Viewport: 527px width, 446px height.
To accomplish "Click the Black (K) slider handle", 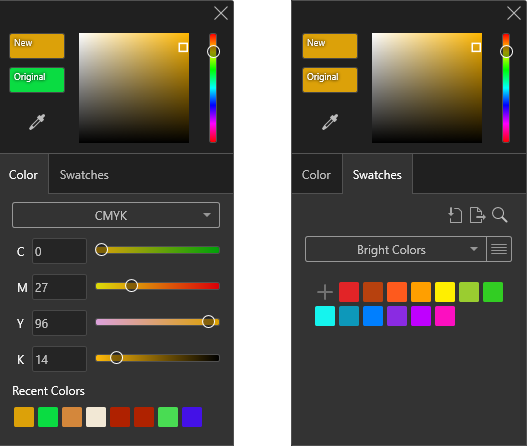I will tap(116, 358).
